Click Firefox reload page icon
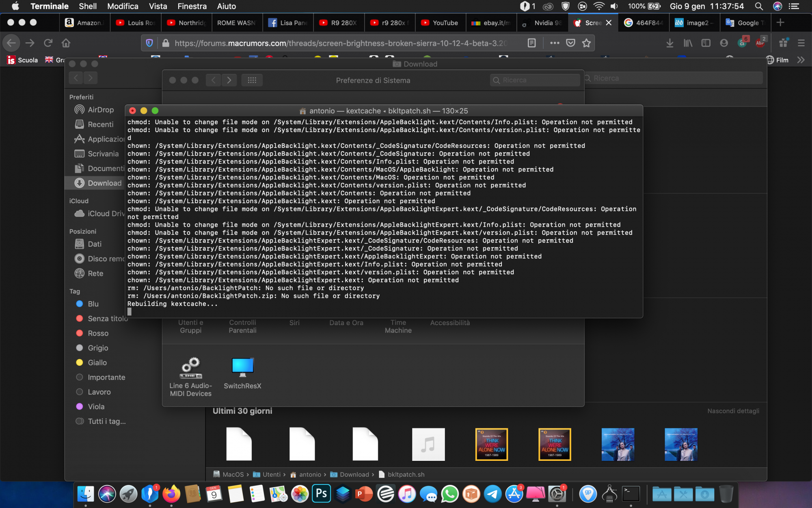812x508 pixels. pyautogui.click(x=48, y=43)
